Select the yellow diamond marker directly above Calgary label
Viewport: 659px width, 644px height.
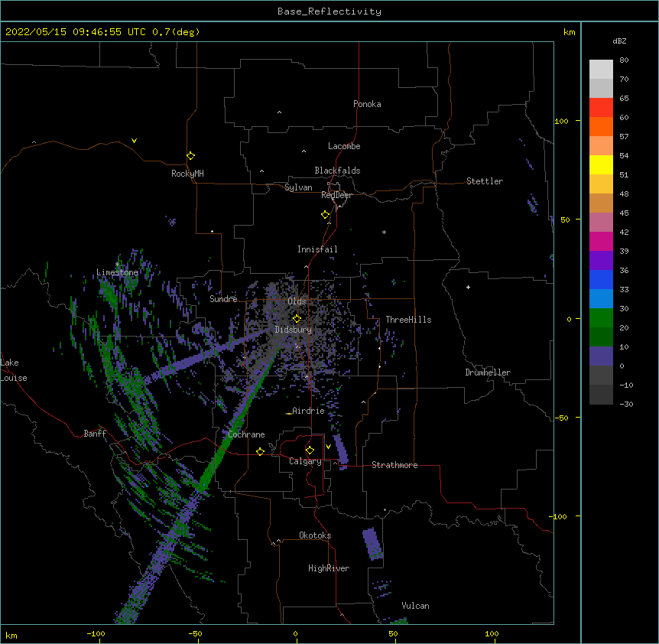click(x=310, y=450)
